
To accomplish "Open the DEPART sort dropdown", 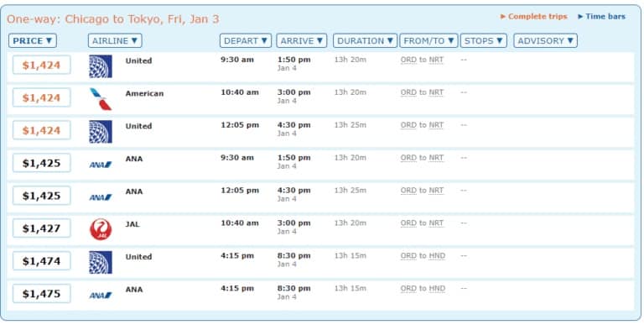I will [246, 41].
